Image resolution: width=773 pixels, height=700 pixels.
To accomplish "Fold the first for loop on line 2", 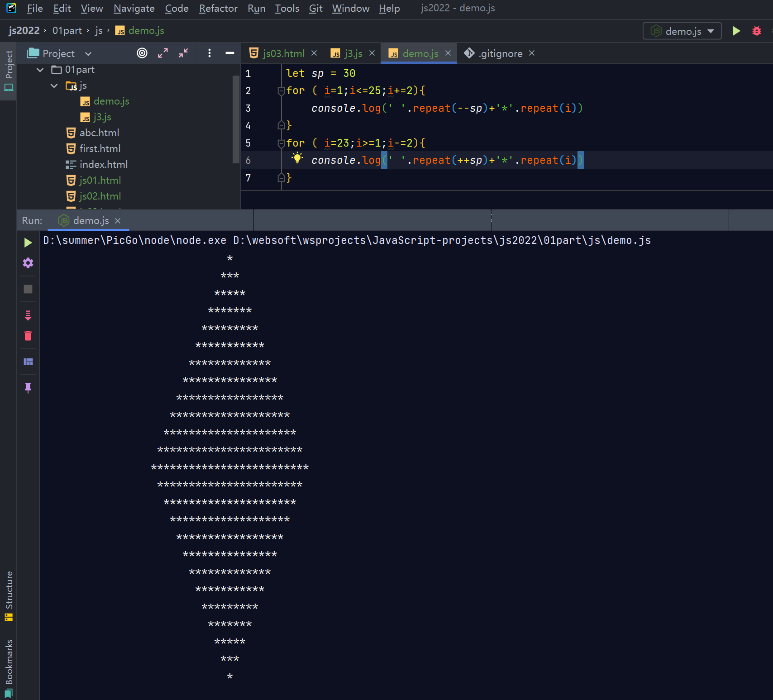I will pyautogui.click(x=281, y=90).
